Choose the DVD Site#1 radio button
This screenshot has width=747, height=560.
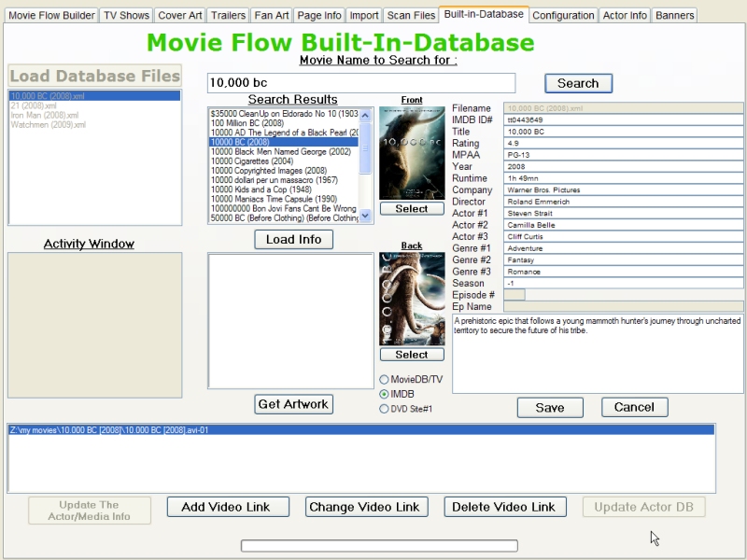[385, 409]
